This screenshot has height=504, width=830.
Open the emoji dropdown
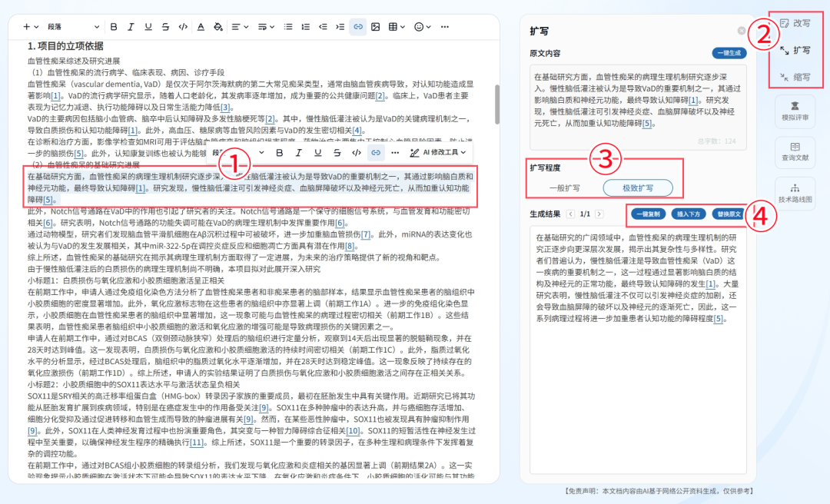point(423,27)
